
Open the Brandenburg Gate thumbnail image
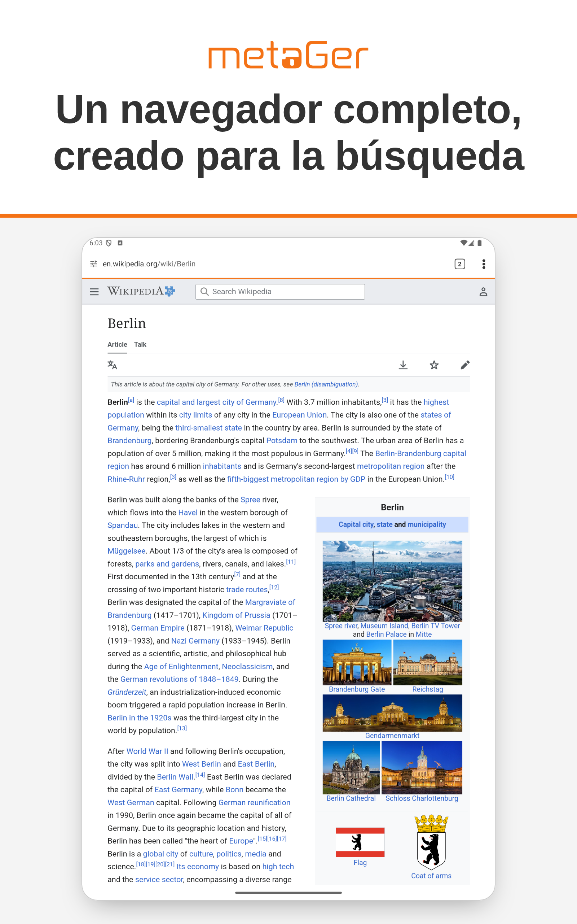357,662
